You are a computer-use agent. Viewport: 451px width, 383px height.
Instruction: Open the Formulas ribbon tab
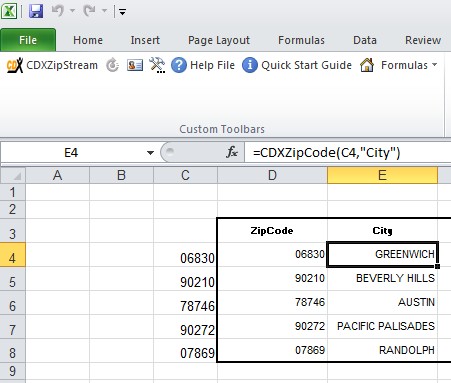pos(301,40)
